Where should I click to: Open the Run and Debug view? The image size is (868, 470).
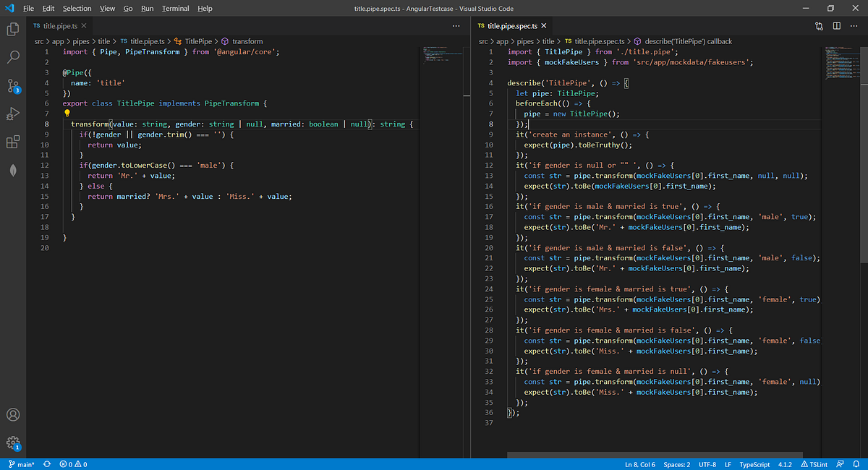click(13, 114)
